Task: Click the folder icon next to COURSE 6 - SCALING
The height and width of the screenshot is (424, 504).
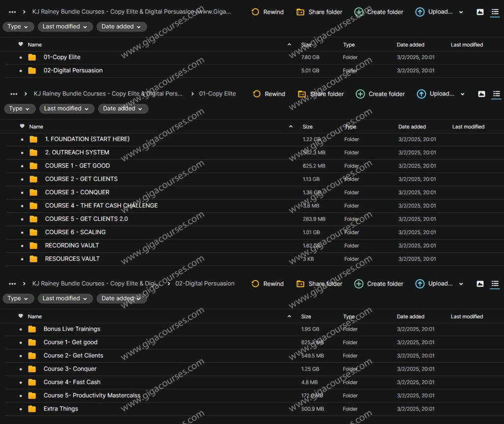Action: click(33, 232)
